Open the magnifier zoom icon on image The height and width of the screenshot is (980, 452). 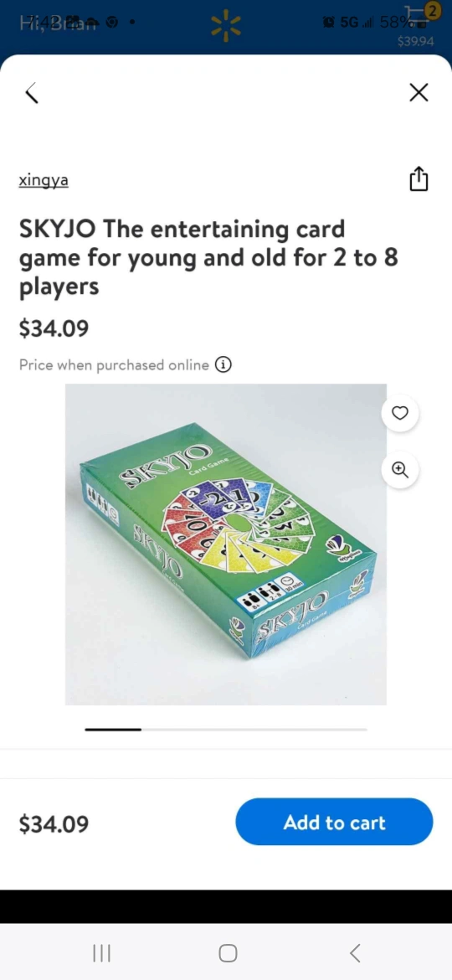click(x=399, y=469)
